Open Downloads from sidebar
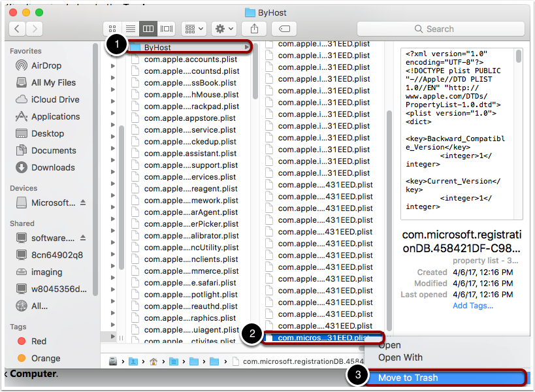Image resolution: width=535 pixels, height=392 pixels. coord(53,167)
